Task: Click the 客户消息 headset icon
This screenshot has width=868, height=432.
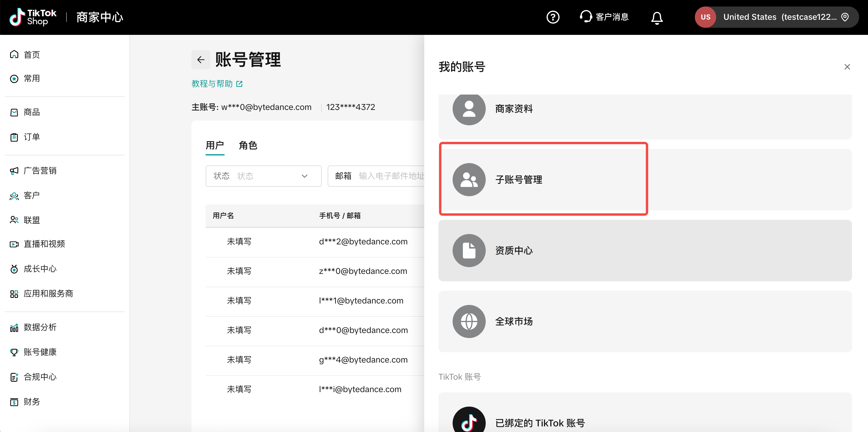Action: 586,16
